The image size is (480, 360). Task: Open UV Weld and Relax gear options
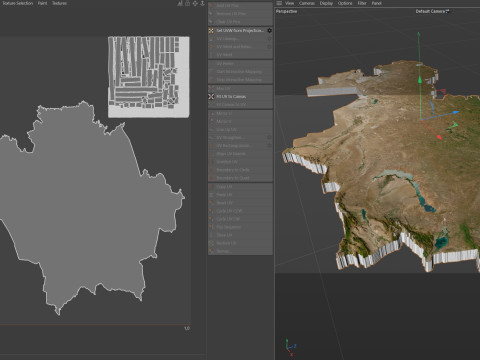tap(269, 47)
